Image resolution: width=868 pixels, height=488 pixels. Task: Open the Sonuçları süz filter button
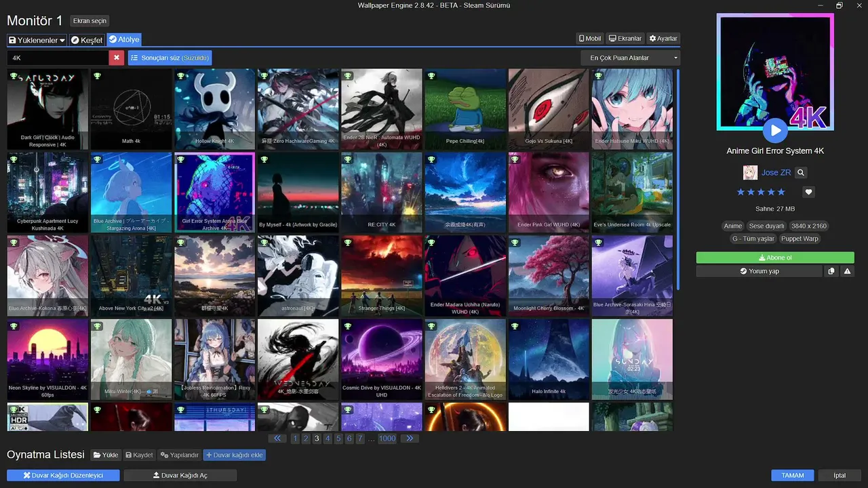[x=170, y=58]
